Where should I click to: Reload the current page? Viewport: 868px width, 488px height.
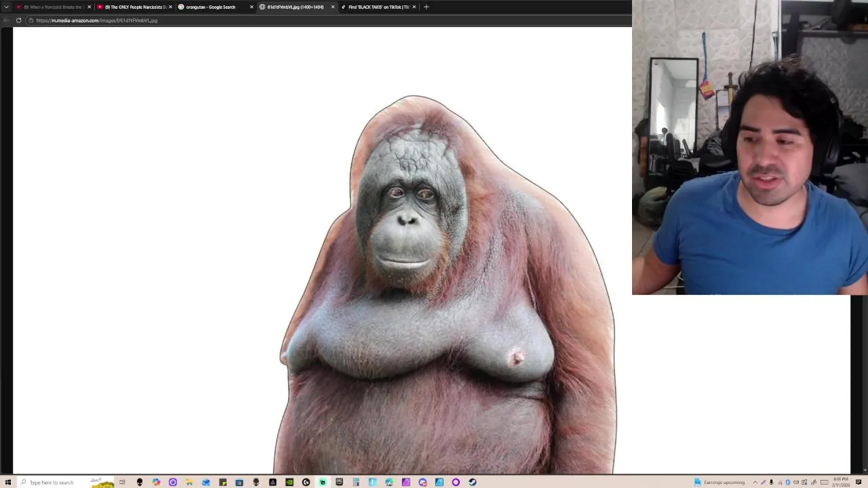[18, 20]
